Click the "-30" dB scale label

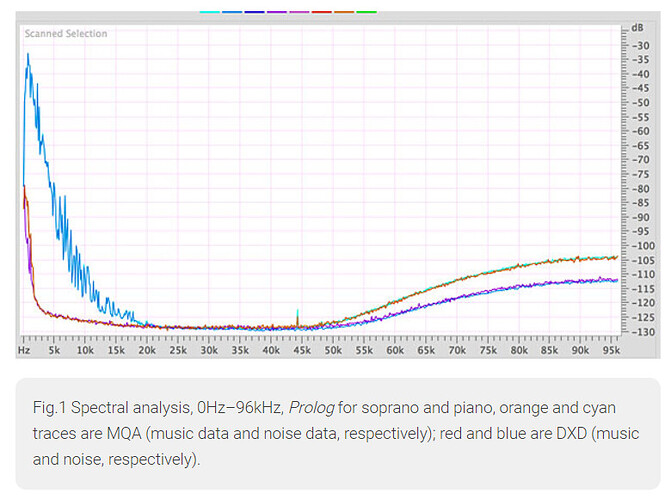pos(641,46)
